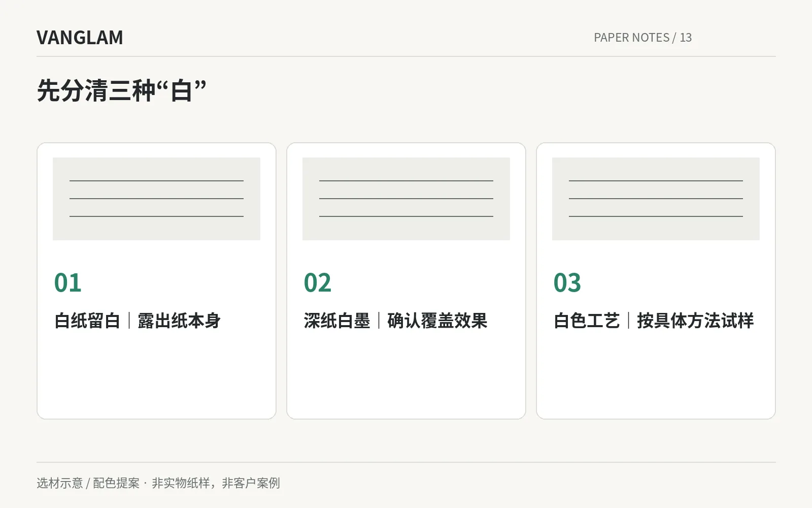The height and width of the screenshot is (508, 812).
Task: Select the 02 card paper illustration
Action: coord(406,199)
